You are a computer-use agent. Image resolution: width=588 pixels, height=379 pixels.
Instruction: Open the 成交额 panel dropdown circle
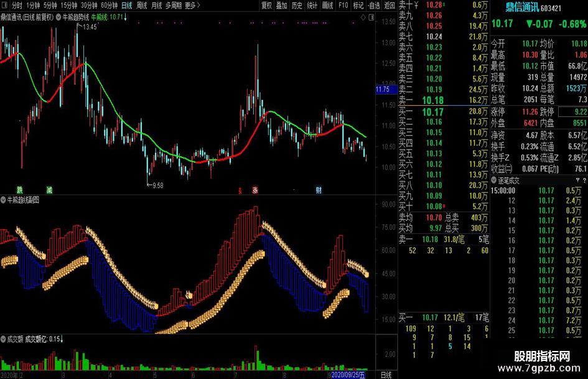(x=3, y=339)
